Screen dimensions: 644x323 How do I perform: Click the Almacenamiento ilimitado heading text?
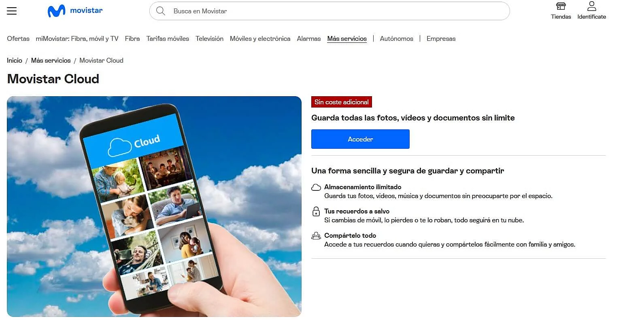click(x=363, y=187)
